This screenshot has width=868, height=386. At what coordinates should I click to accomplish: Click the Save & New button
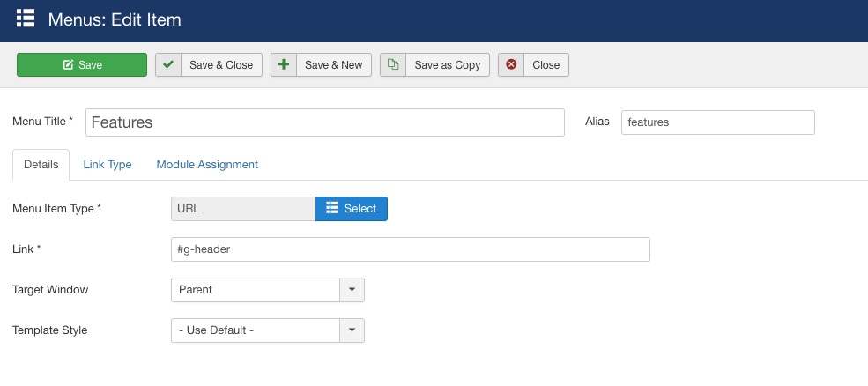(x=321, y=65)
